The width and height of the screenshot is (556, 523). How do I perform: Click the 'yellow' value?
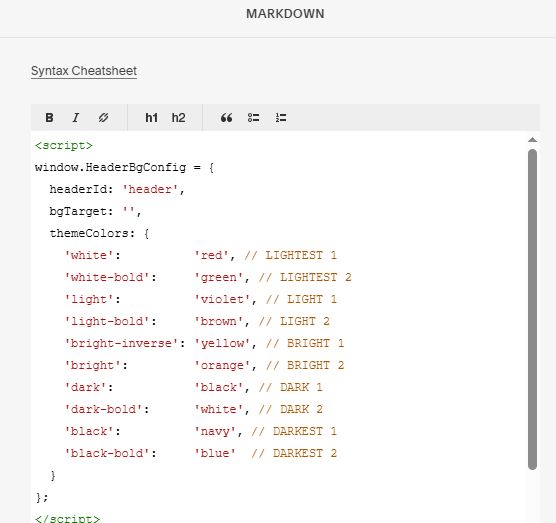(x=223, y=343)
